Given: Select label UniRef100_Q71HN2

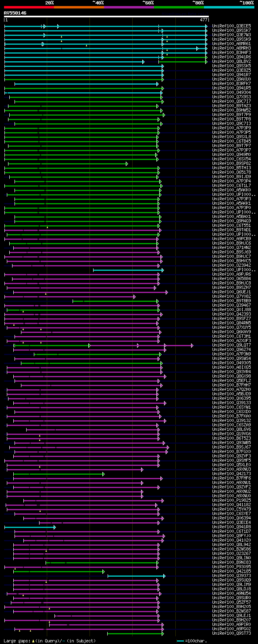Looking at the screenshot, I should [231, 247].
